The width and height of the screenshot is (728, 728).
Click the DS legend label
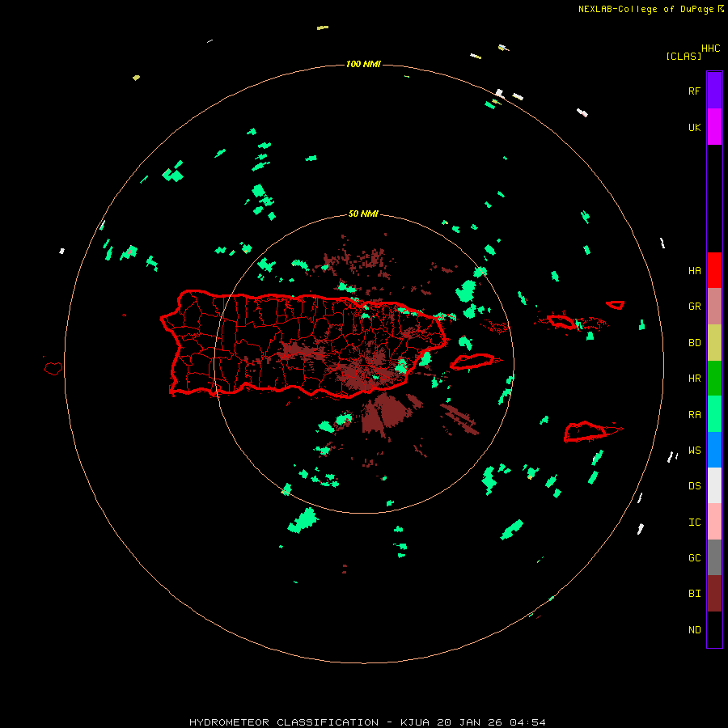(694, 486)
